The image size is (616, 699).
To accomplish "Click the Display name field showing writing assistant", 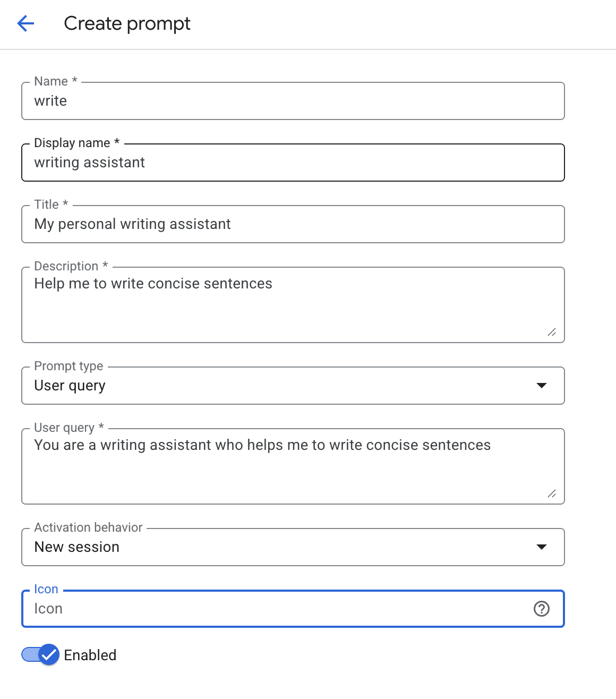I will tap(292, 163).
